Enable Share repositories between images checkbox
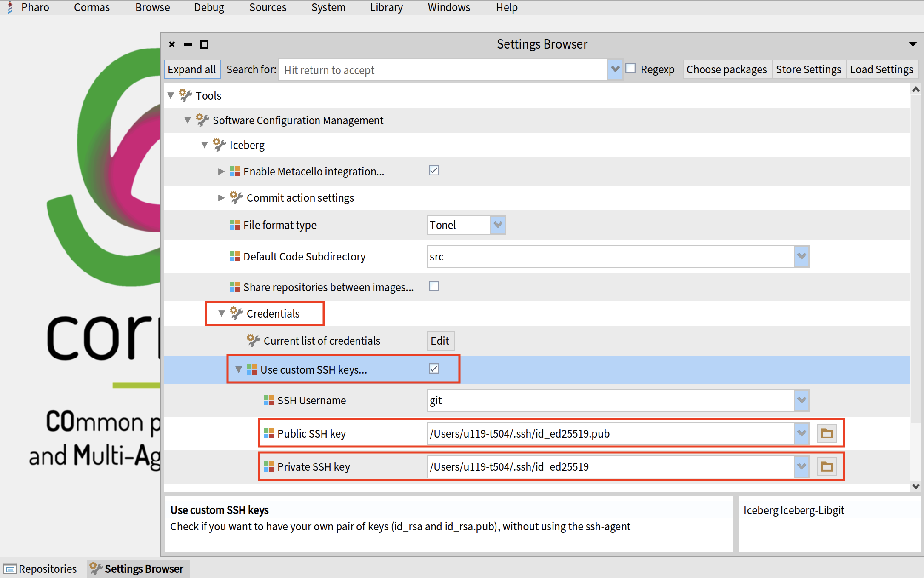The height and width of the screenshot is (578, 924). click(433, 286)
